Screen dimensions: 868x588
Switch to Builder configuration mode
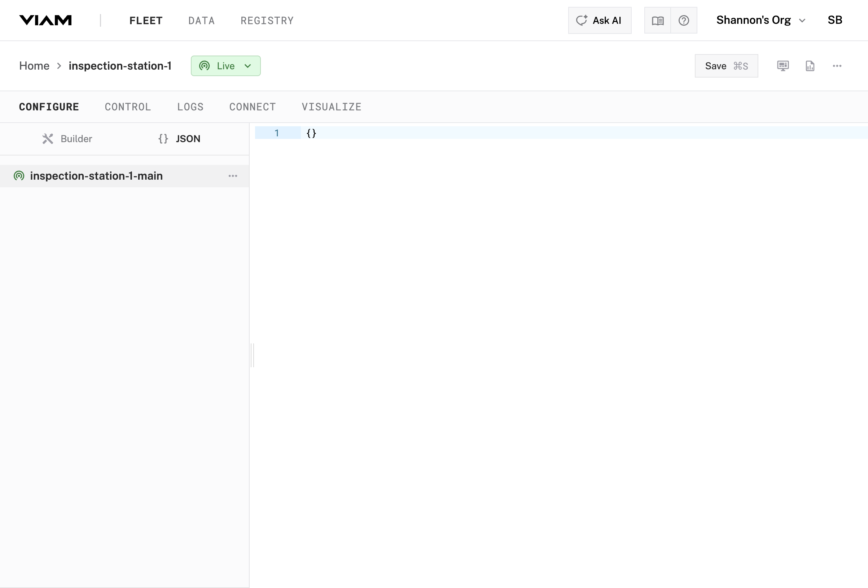76,139
